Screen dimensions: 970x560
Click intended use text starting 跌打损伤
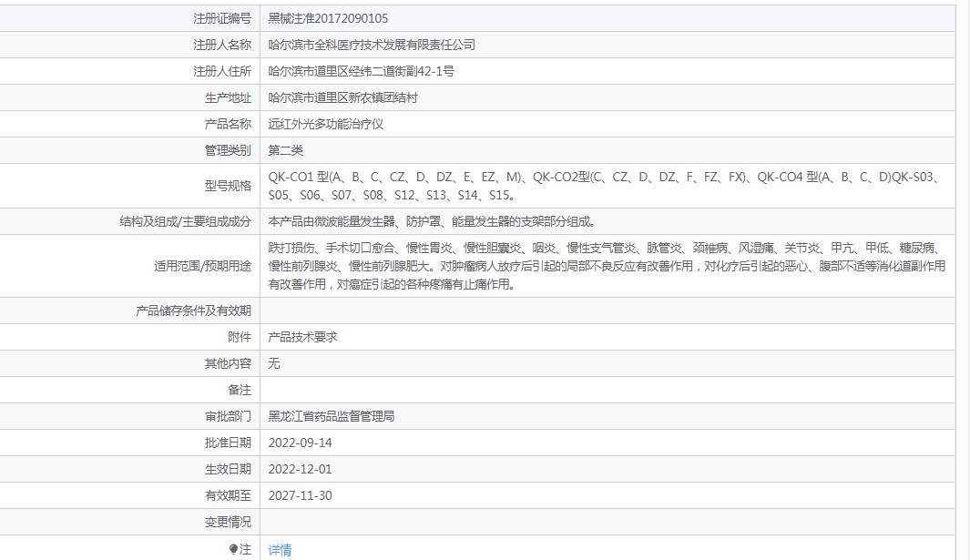[607, 266]
